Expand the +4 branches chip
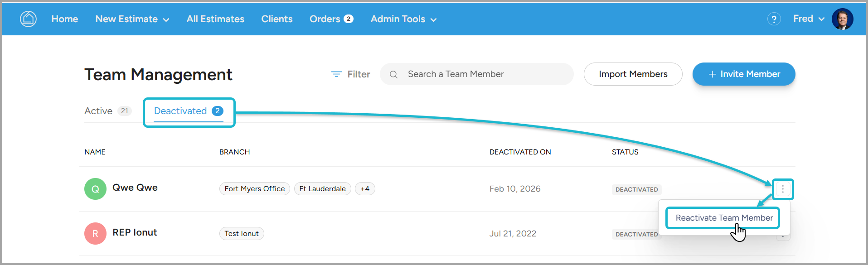 click(365, 189)
